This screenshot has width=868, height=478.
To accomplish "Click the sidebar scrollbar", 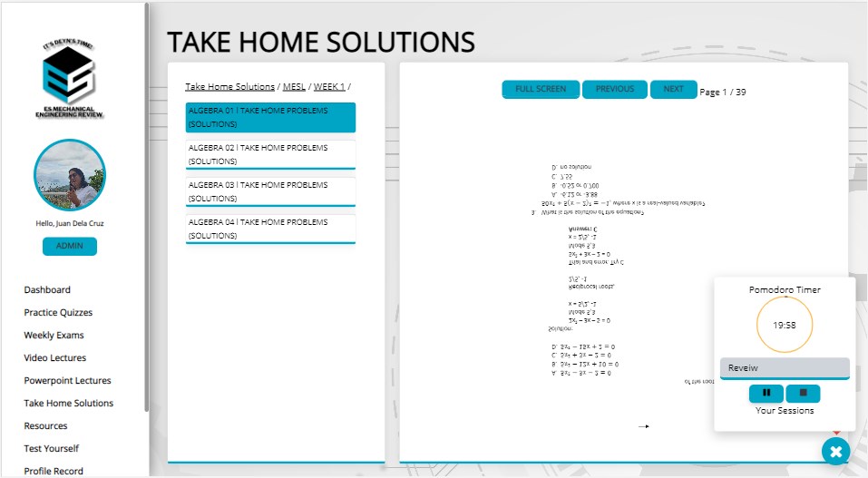I will click(x=147, y=208).
